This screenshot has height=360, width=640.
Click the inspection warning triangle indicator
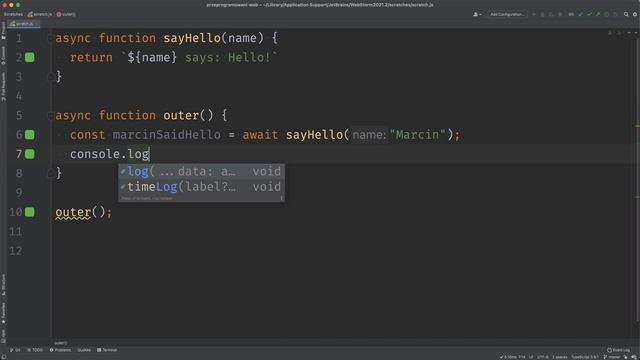pyautogui.click(x=610, y=33)
